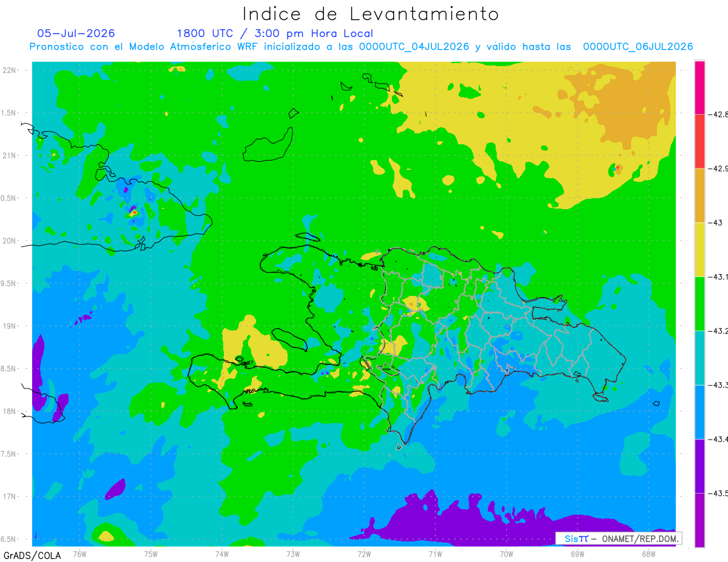This screenshot has height=562, width=728.
Task: Click the longitude label 72W
Action: click(364, 553)
